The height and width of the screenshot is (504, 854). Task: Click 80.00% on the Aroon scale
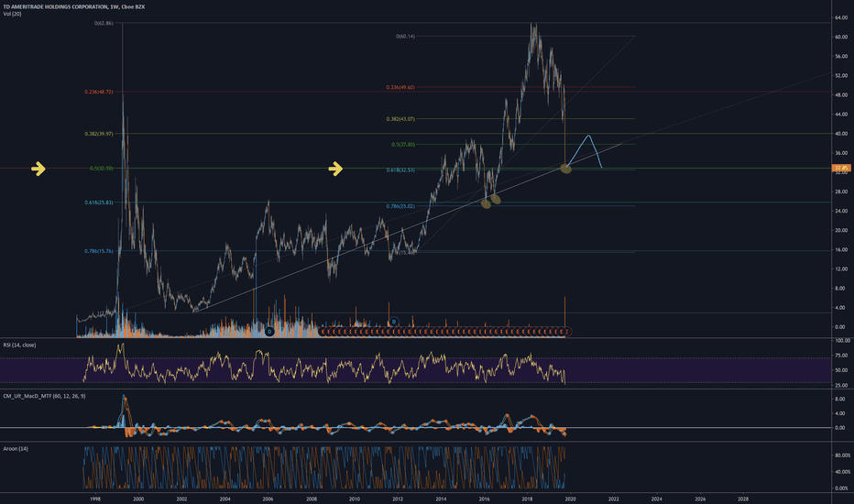pos(842,455)
